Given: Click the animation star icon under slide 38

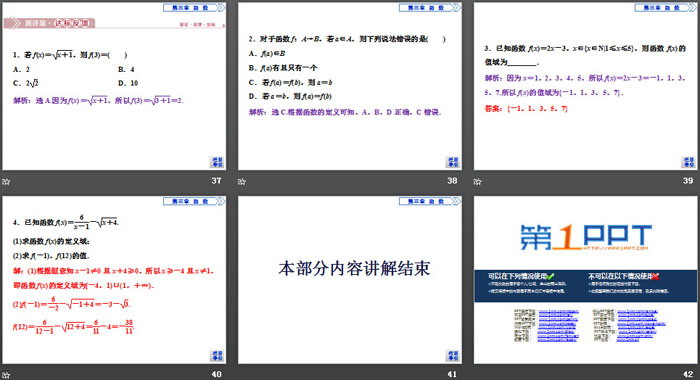Looking at the screenshot, I should (242, 182).
